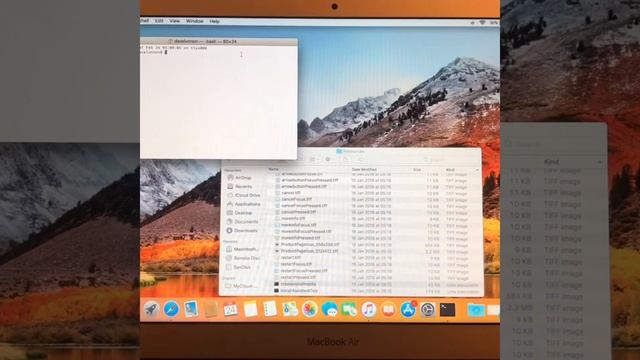Select AirDrop in Finder sidebar
The image size is (640, 360).
[x=243, y=178]
